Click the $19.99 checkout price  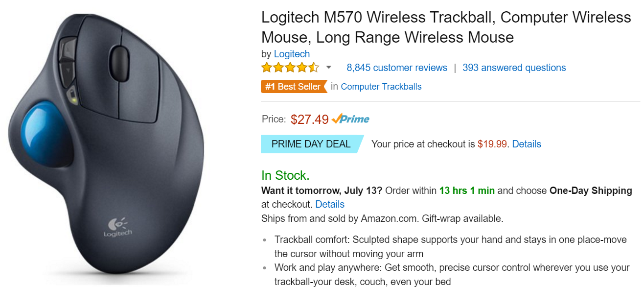pyautogui.click(x=492, y=144)
